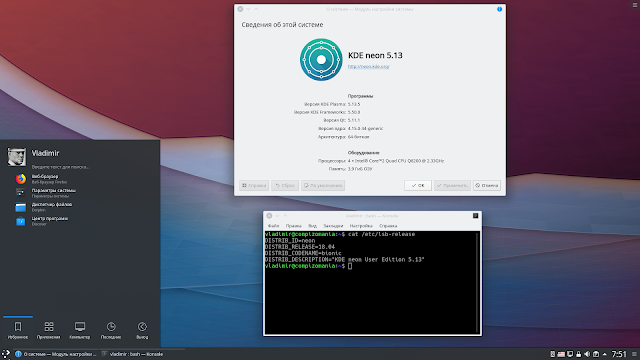Click the processor info Q8200 text
The height and width of the screenshot is (360, 640).
[x=396, y=161]
